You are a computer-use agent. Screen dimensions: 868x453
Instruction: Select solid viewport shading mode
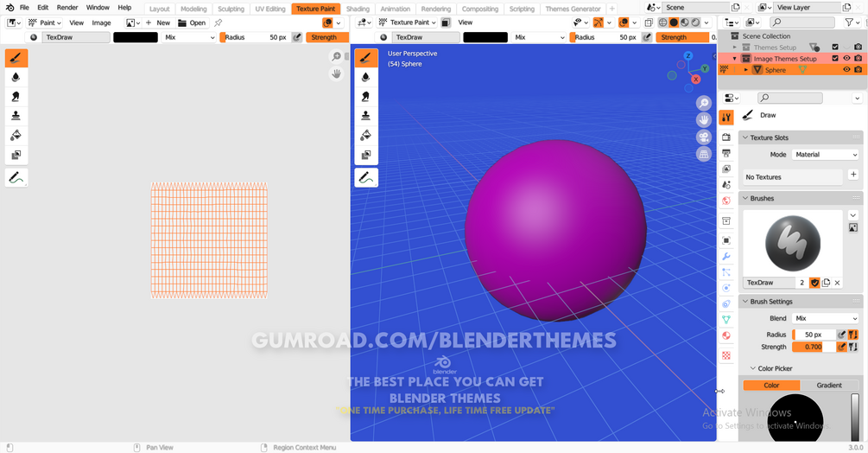(x=674, y=22)
